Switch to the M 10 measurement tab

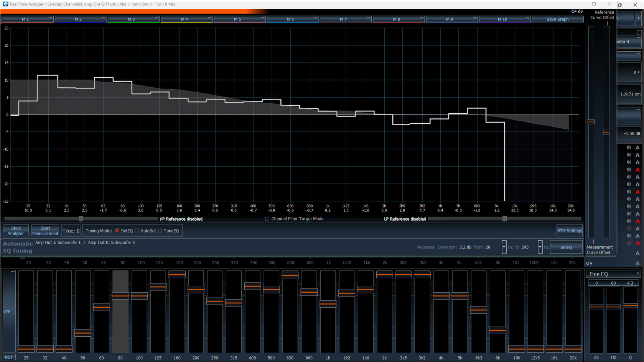coord(502,19)
